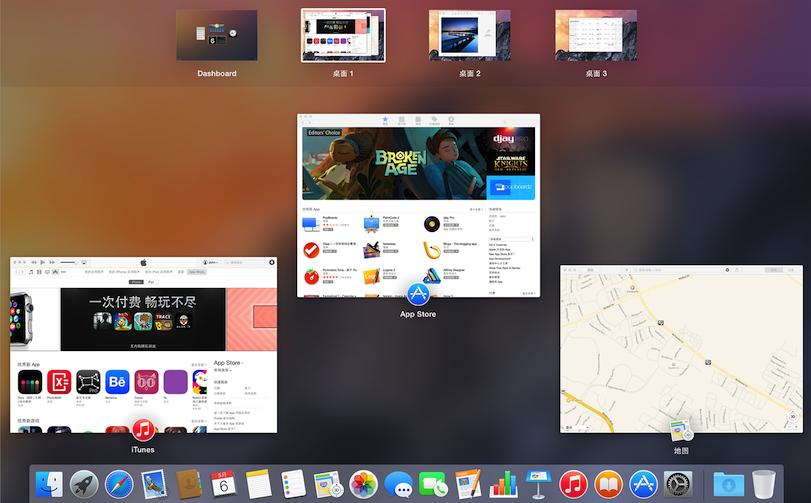Click the App Store label under window
Image resolution: width=811 pixels, height=503 pixels.
tap(418, 314)
